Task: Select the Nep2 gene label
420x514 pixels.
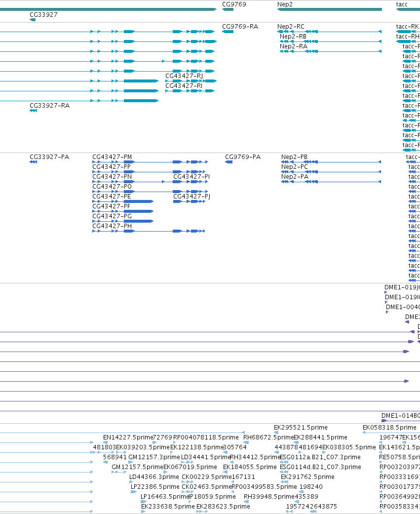Action: (x=285, y=4)
